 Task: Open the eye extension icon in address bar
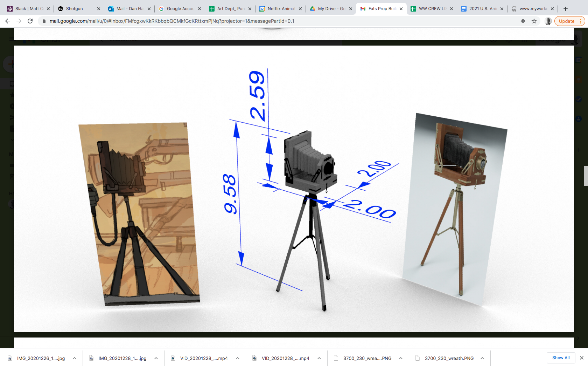click(x=523, y=21)
